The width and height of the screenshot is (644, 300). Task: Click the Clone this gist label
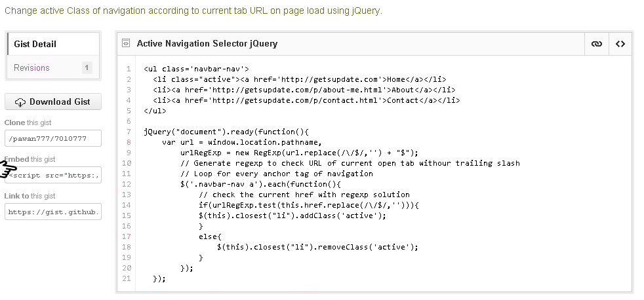click(28, 122)
